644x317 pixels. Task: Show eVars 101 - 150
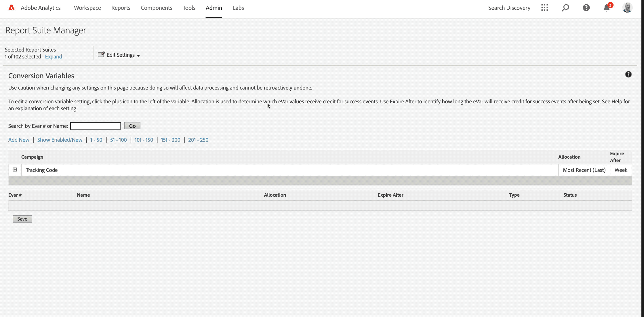[x=144, y=140]
